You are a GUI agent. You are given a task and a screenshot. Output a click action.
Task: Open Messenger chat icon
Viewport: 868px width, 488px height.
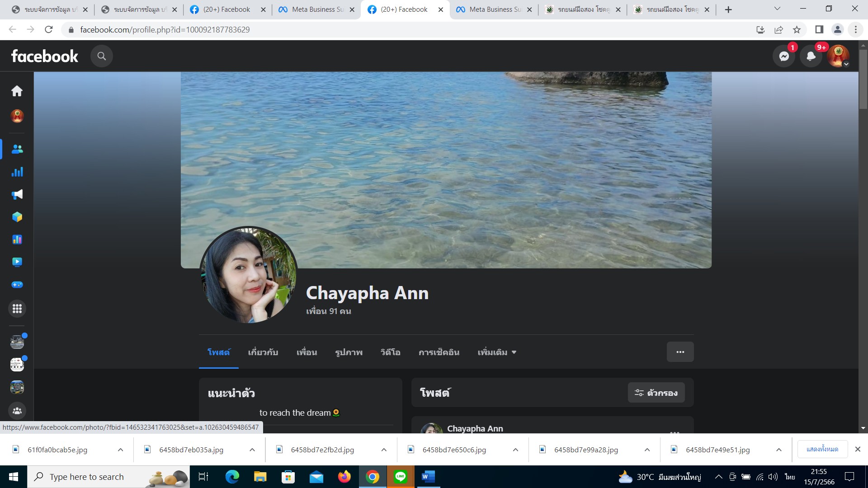[x=784, y=56]
